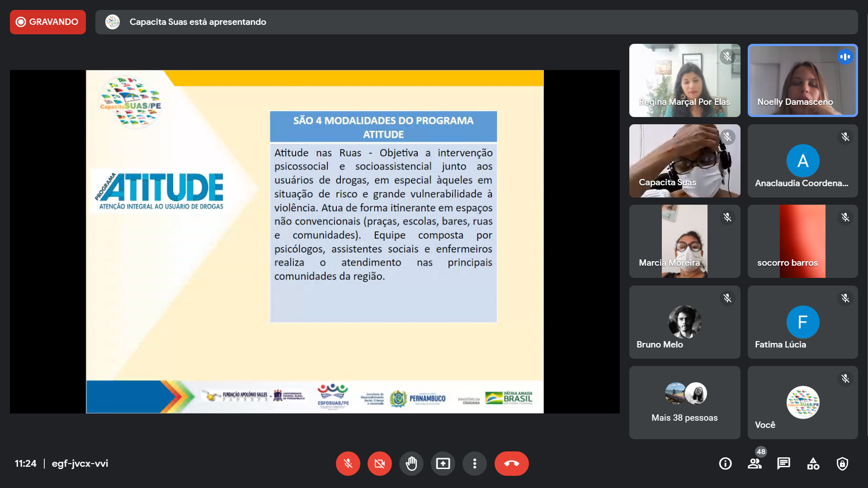Expand the Mais 38 pessoas tile
The image size is (868, 488).
point(684,402)
